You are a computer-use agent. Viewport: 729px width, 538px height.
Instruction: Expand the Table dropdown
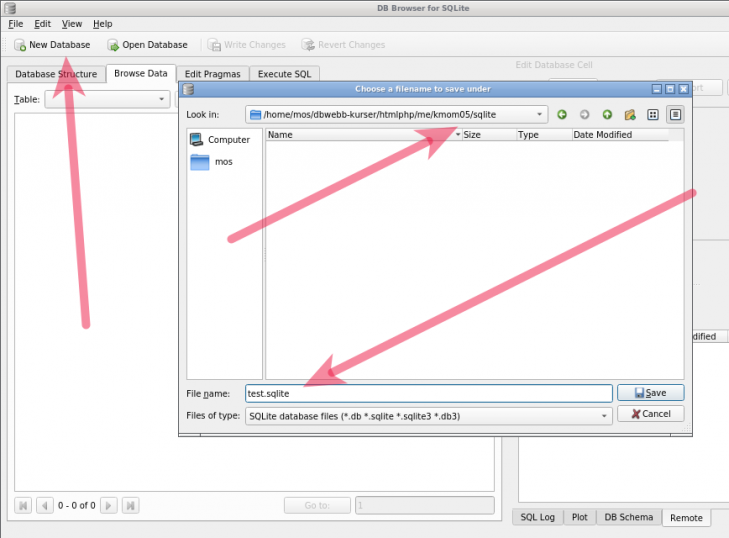107,99
